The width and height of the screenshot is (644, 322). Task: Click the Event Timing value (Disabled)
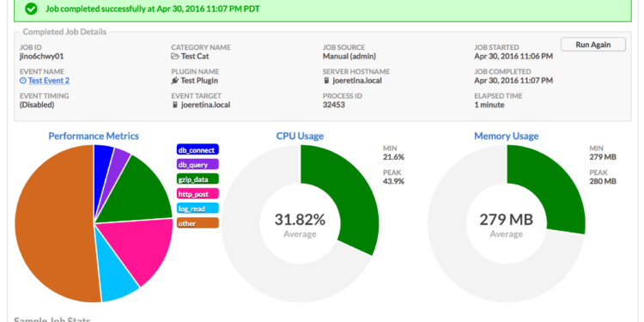pos(37,105)
